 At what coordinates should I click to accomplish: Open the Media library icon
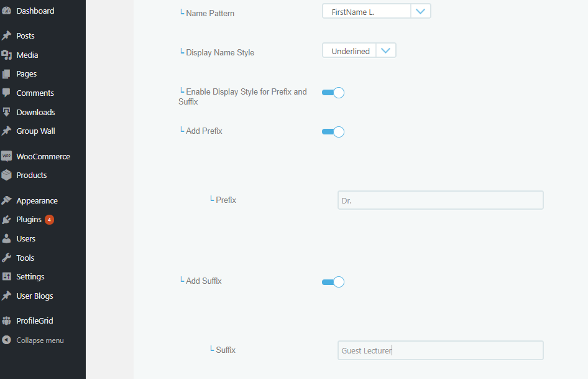click(9, 55)
